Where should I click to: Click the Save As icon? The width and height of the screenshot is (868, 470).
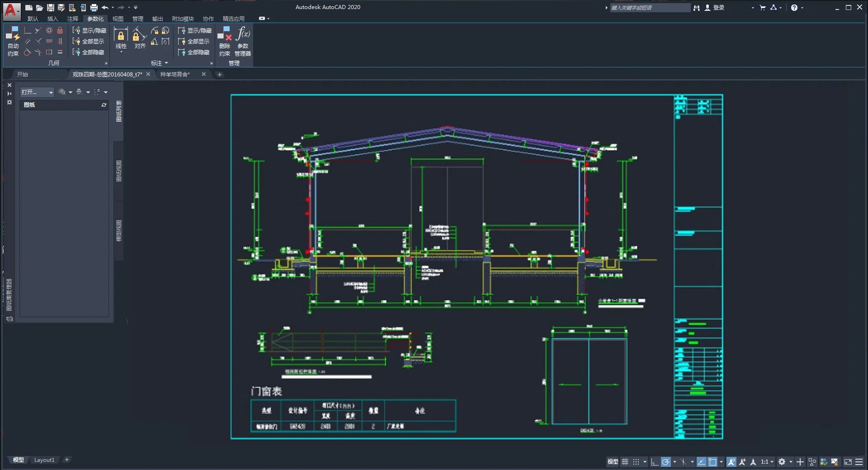tap(61, 8)
